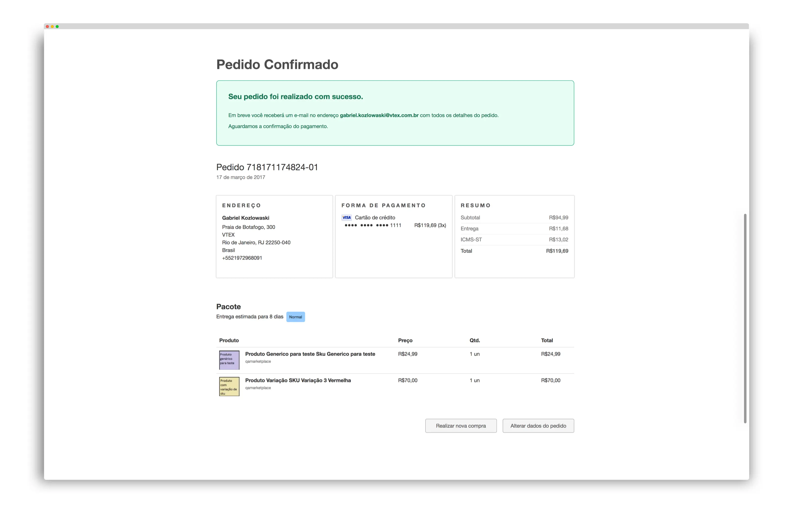Click the masked card number ending 1111
This screenshot has height=532, width=793.
[x=373, y=225]
